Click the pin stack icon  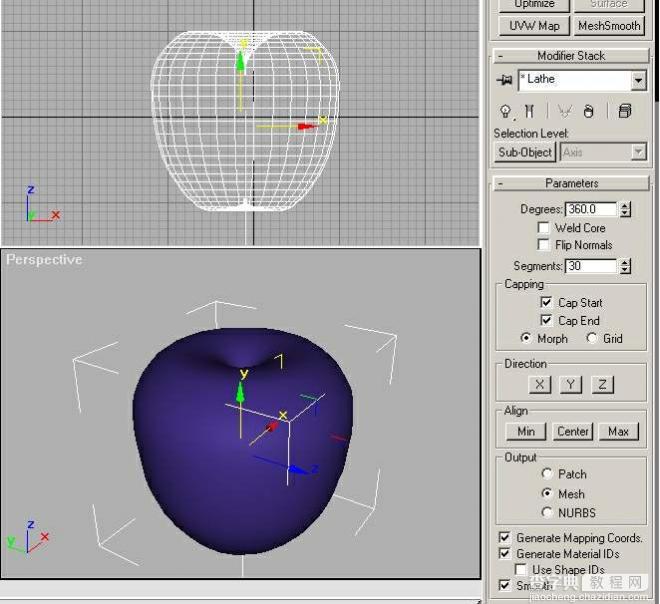[x=504, y=80]
